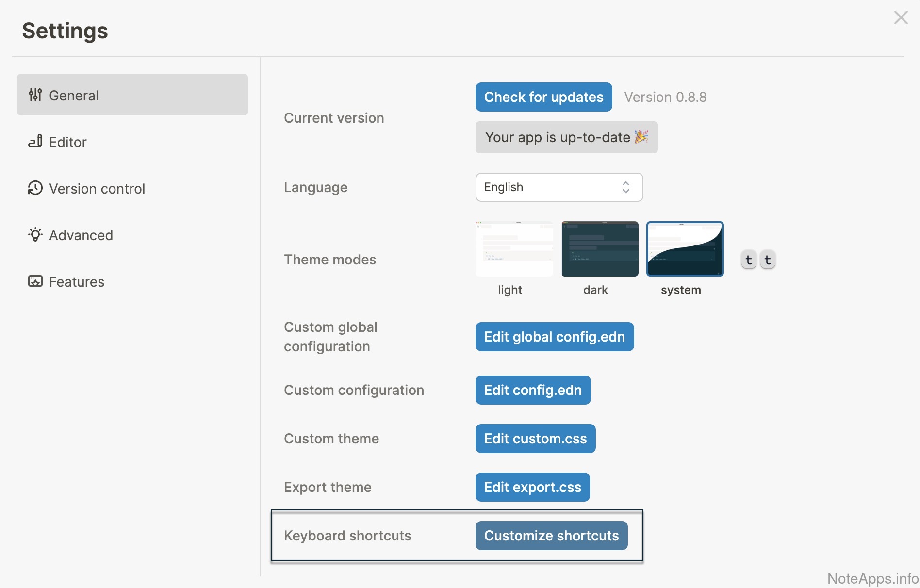Click Edit custom.css button

tap(535, 439)
